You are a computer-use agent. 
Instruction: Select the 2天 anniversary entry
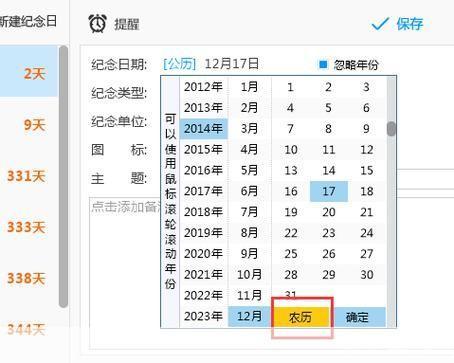click(x=29, y=71)
